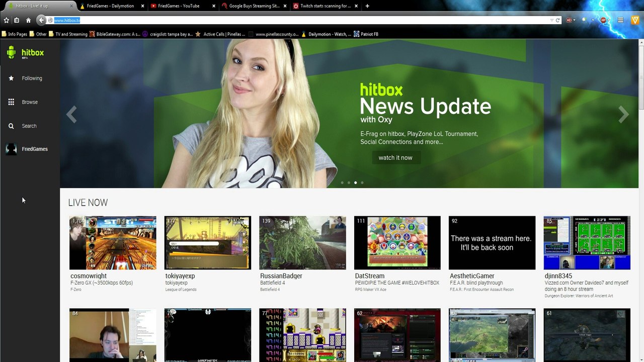Click the FriedGames profile name in sidebar
This screenshot has width=644, height=362.
[x=35, y=149]
